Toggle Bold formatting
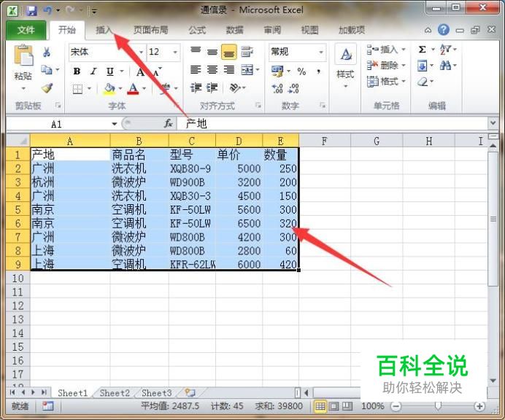The height and width of the screenshot is (420, 505). point(77,71)
